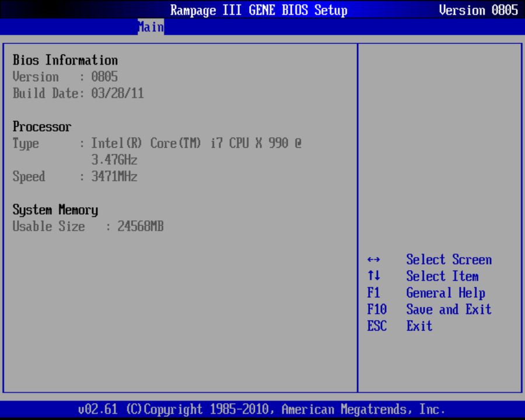525x420 pixels.
Task: Click the Save and Exit text
Action: pos(449,310)
